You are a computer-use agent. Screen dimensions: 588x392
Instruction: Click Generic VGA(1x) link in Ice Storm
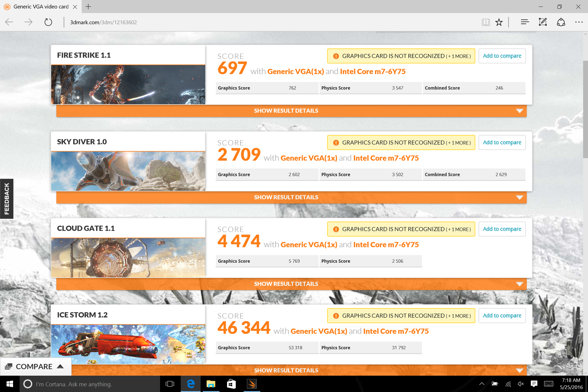319,331
